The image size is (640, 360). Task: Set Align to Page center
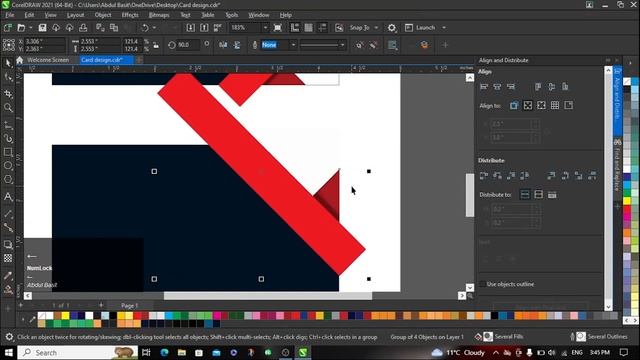[541, 106]
